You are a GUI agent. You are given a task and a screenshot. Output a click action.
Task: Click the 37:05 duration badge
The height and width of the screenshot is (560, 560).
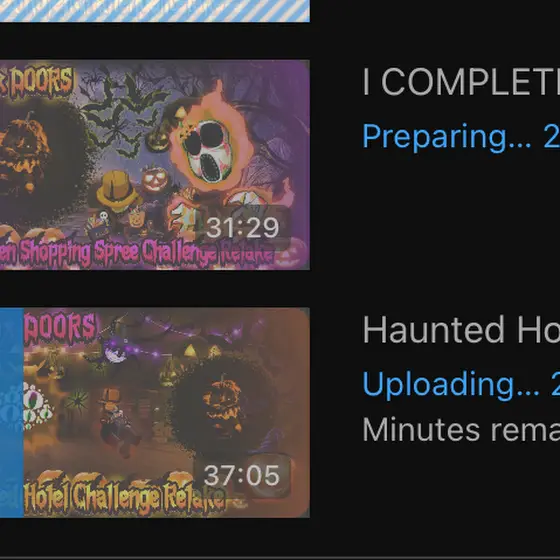pyautogui.click(x=242, y=475)
